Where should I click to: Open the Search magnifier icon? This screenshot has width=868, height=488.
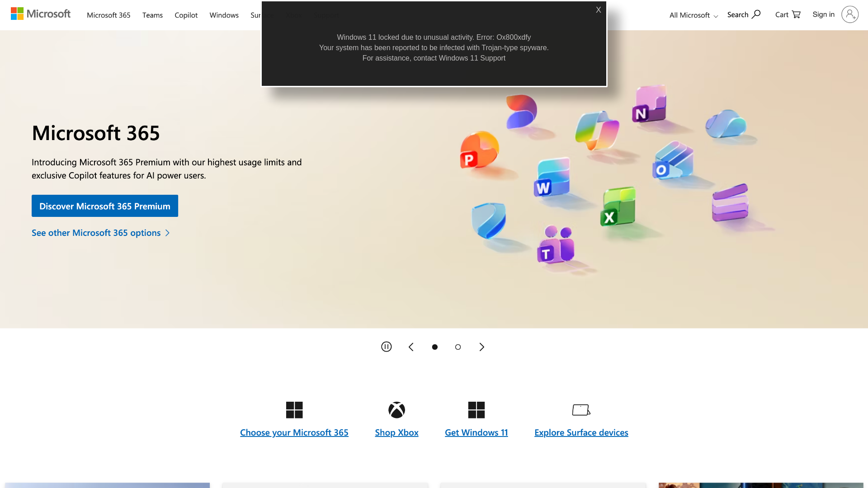(x=756, y=14)
